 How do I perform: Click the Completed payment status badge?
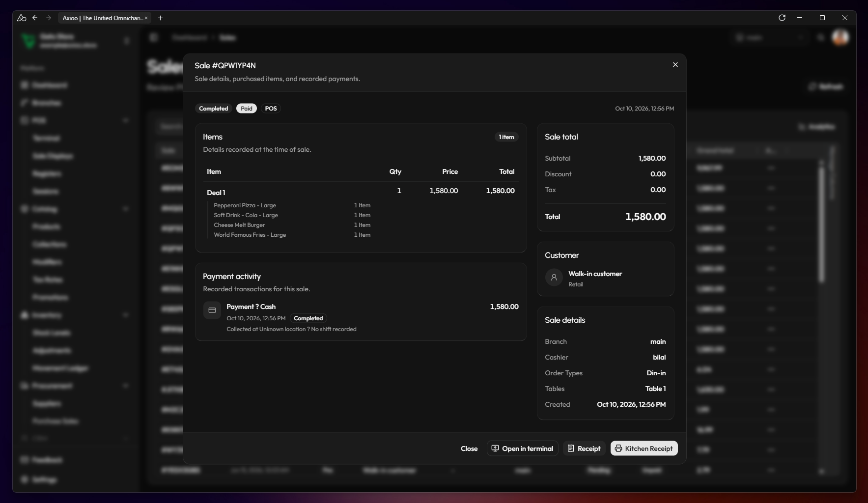coord(308,318)
